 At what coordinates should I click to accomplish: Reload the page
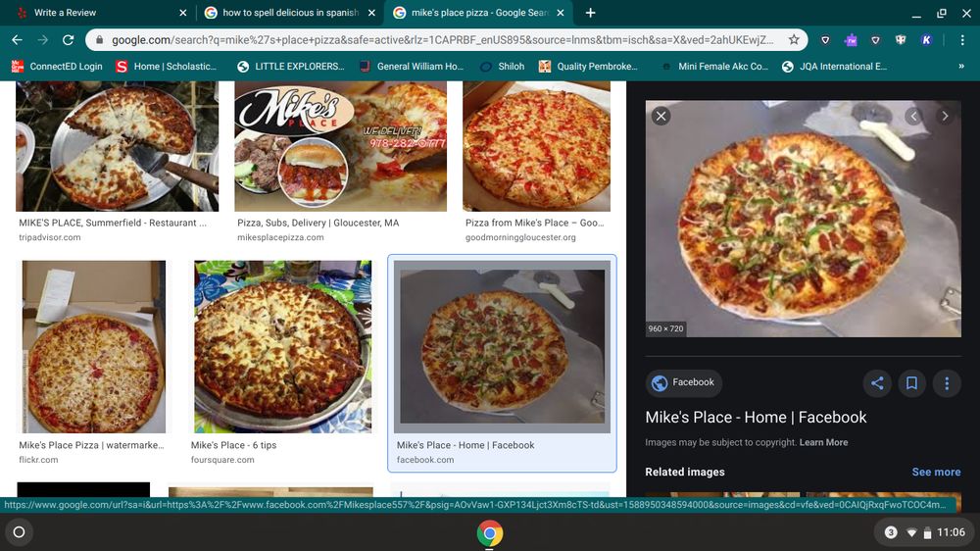click(x=68, y=40)
